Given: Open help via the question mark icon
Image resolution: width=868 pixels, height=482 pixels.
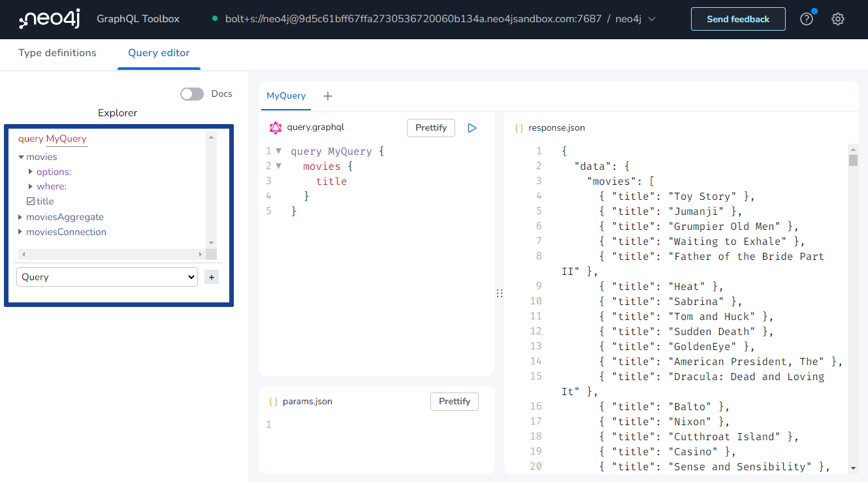Looking at the screenshot, I should (x=806, y=19).
